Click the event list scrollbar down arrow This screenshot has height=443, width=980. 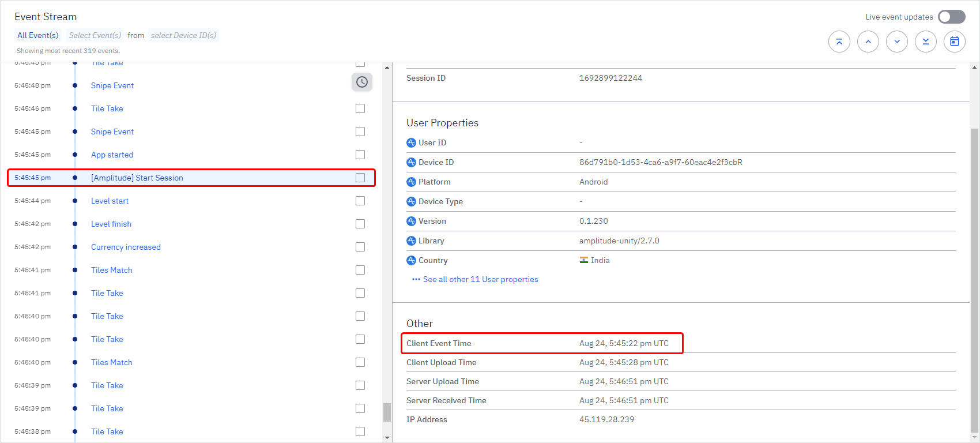tap(387, 438)
